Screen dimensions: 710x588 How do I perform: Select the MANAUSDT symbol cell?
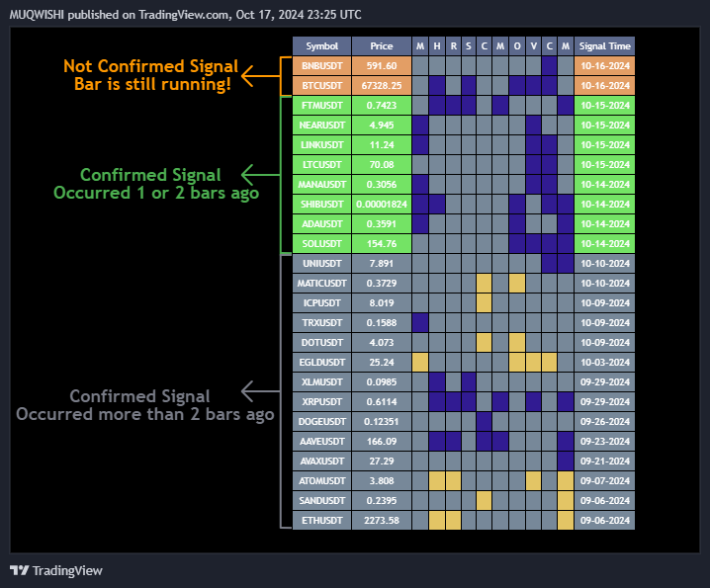point(322,184)
